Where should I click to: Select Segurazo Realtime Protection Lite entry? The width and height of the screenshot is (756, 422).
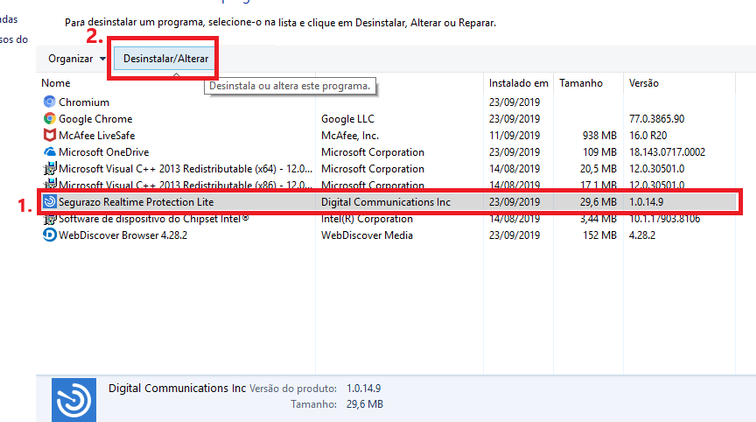(x=136, y=202)
